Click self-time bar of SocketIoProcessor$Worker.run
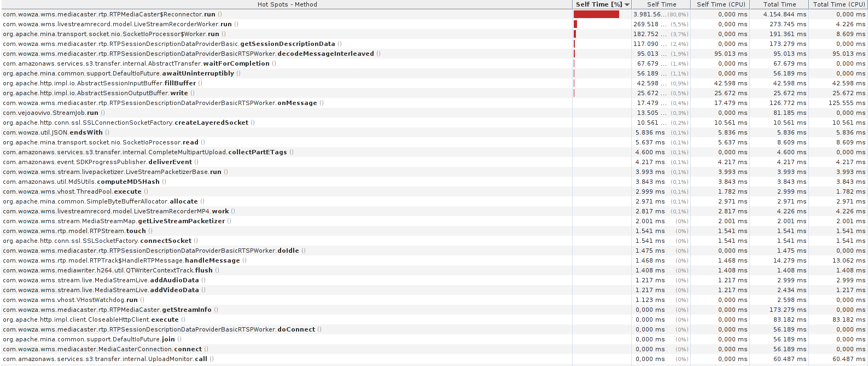Image resolution: width=868 pixels, height=366 pixels. pos(575,34)
